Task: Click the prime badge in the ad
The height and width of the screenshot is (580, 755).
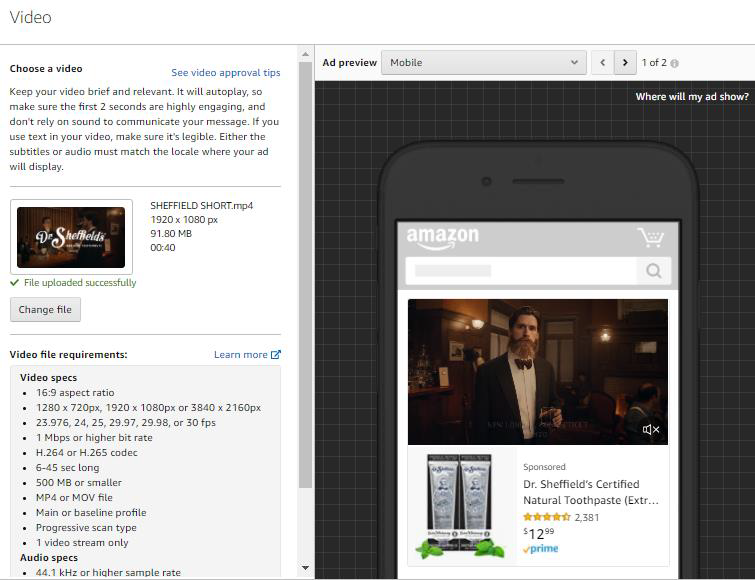Action: pos(540,549)
